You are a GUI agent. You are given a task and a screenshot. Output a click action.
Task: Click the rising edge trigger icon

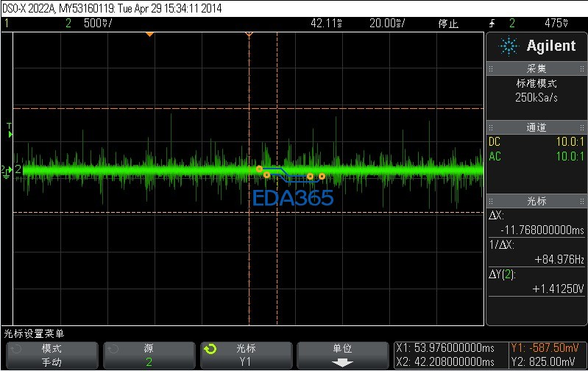point(492,24)
